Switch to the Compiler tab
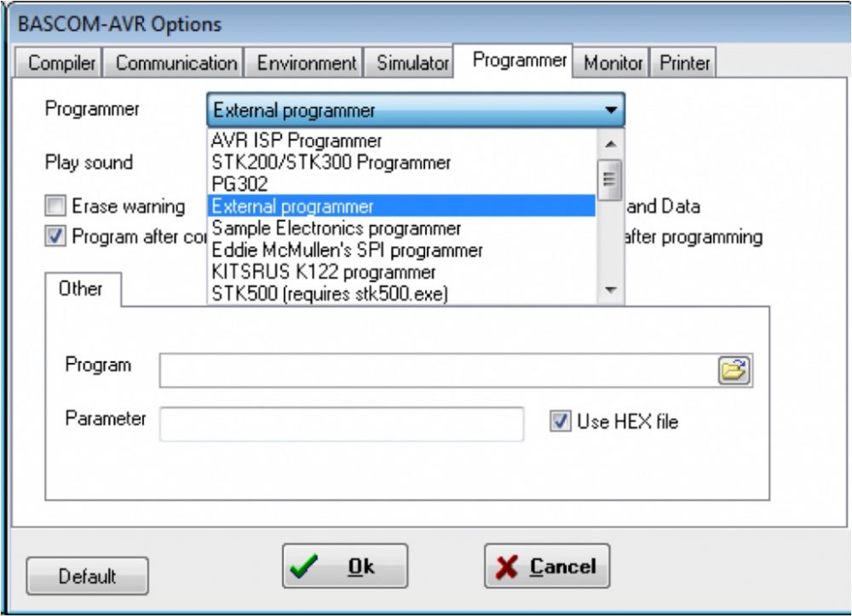The image size is (852, 616). [x=62, y=63]
